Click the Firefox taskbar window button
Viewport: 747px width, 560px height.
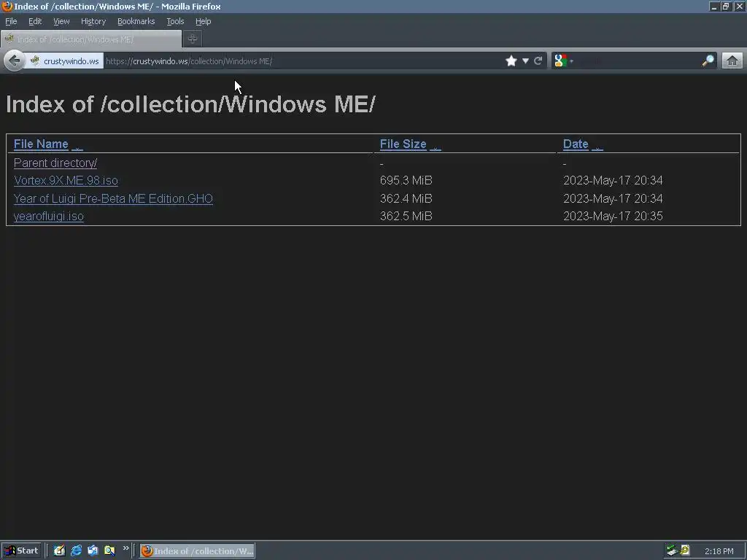tap(197, 551)
